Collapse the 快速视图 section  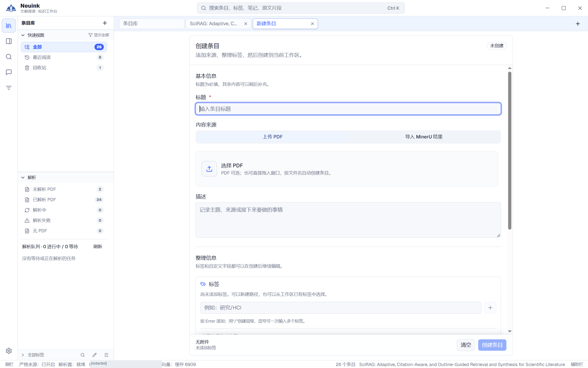click(23, 35)
